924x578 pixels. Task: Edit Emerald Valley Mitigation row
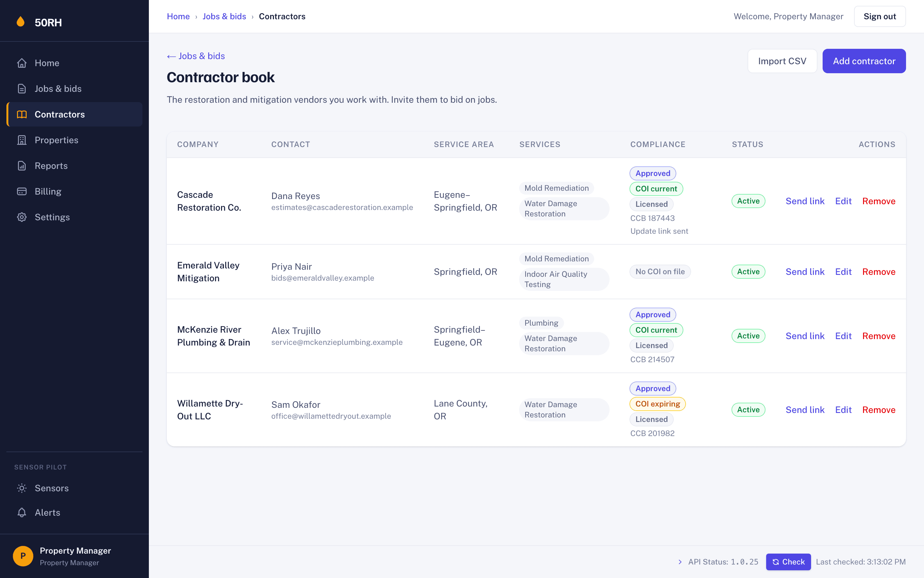pos(843,272)
